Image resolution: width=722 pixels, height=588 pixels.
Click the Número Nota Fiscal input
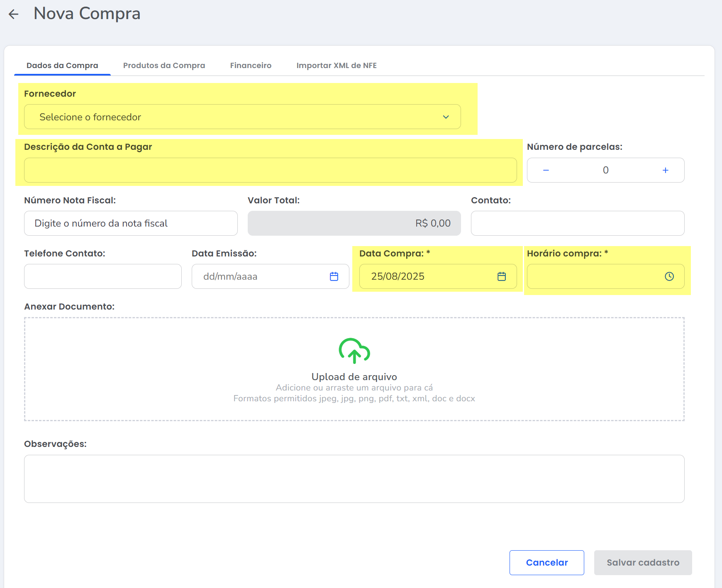(x=131, y=223)
